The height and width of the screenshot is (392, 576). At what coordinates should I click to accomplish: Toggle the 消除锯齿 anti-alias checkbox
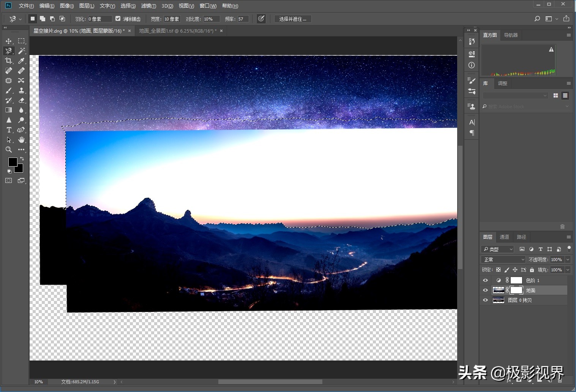[118, 19]
